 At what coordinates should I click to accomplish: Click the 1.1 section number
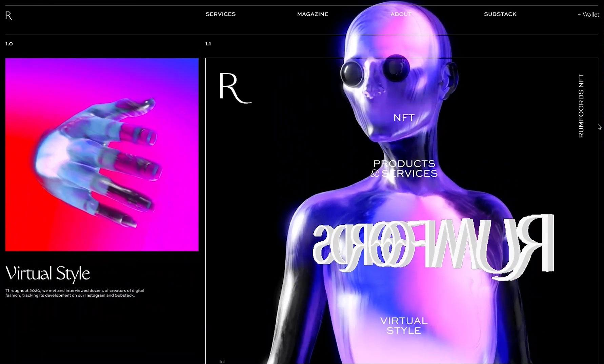click(208, 44)
